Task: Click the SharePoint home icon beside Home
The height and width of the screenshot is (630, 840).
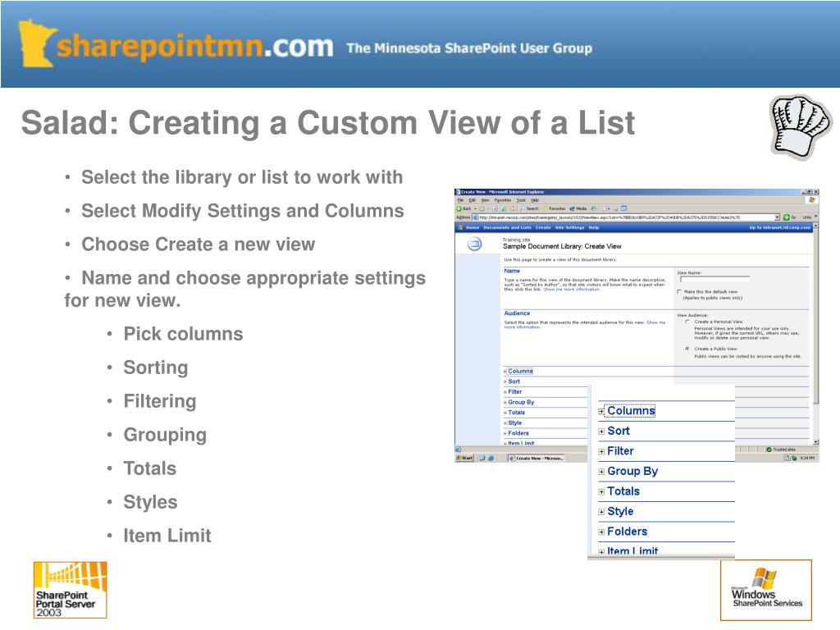Action: [460, 228]
